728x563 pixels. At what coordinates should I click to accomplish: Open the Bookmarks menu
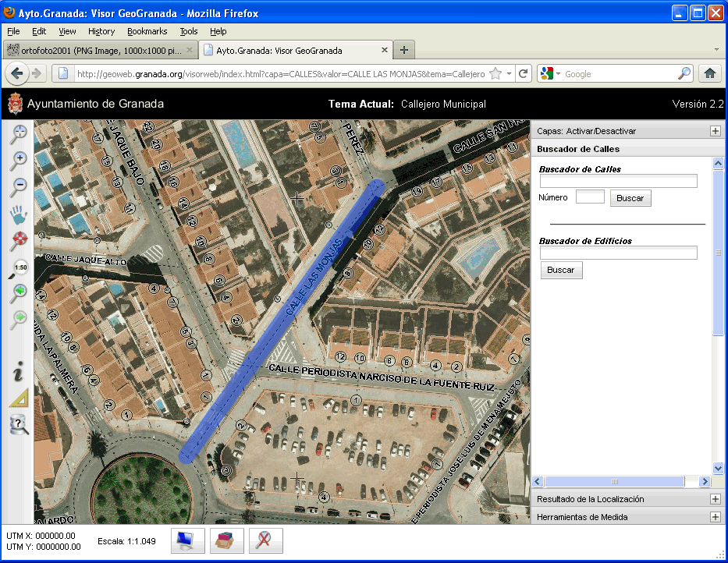(x=147, y=31)
